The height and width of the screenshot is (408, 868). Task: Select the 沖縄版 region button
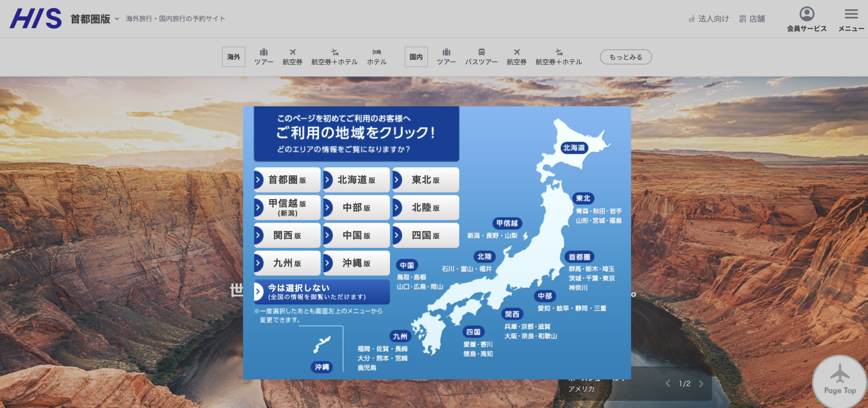point(356,263)
